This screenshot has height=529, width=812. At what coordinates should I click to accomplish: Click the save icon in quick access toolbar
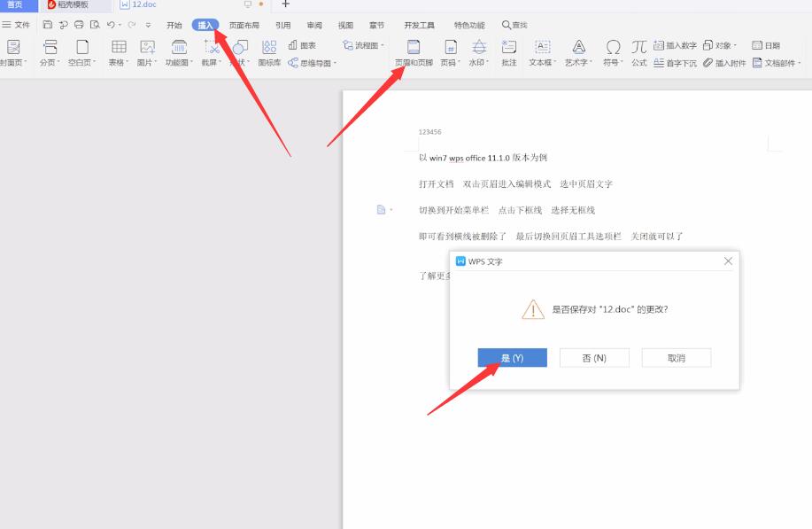click(48, 24)
